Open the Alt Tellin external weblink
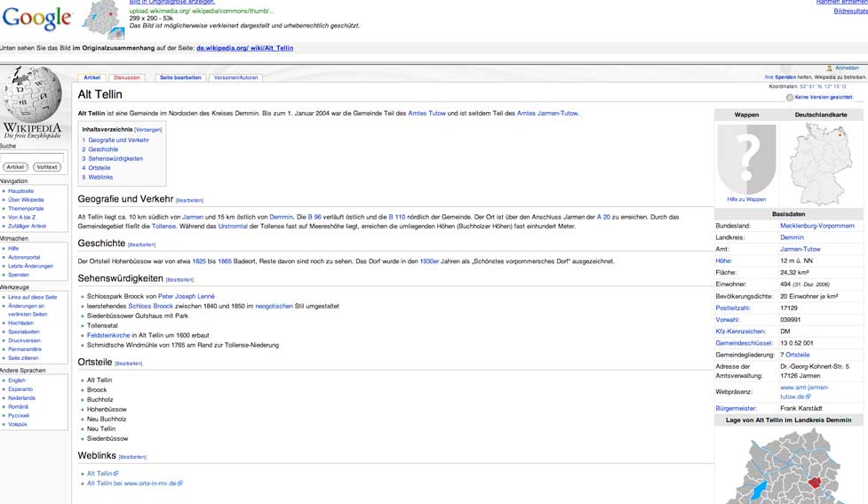This screenshot has height=504, width=868. (100, 474)
